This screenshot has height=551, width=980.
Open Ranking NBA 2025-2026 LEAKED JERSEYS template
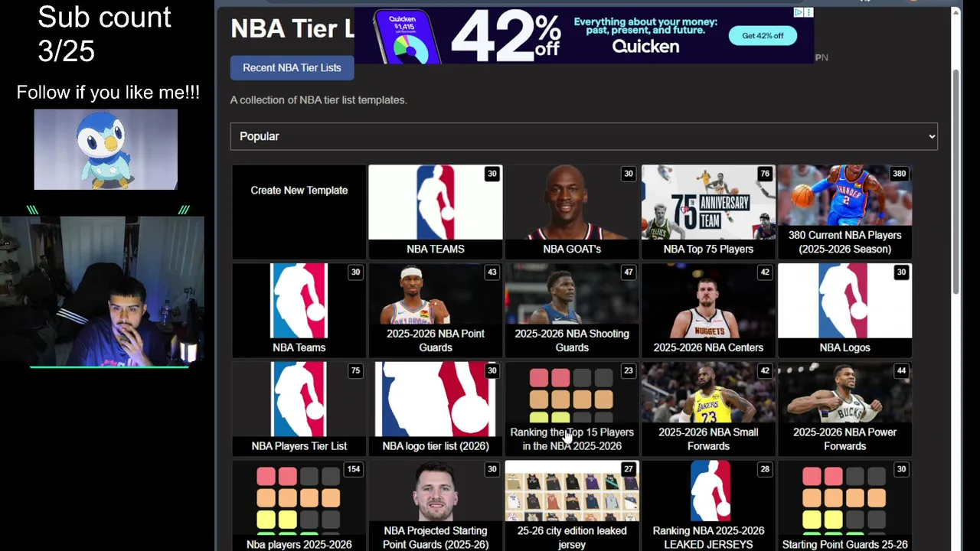coord(708,506)
